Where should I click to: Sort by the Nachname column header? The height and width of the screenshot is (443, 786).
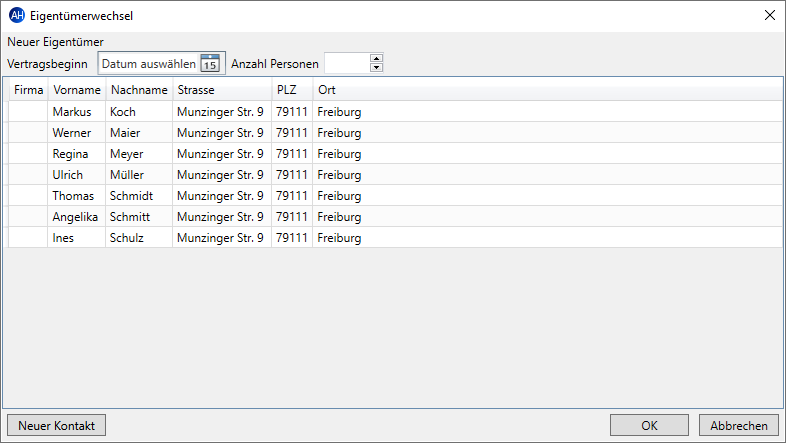tap(139, 90)
